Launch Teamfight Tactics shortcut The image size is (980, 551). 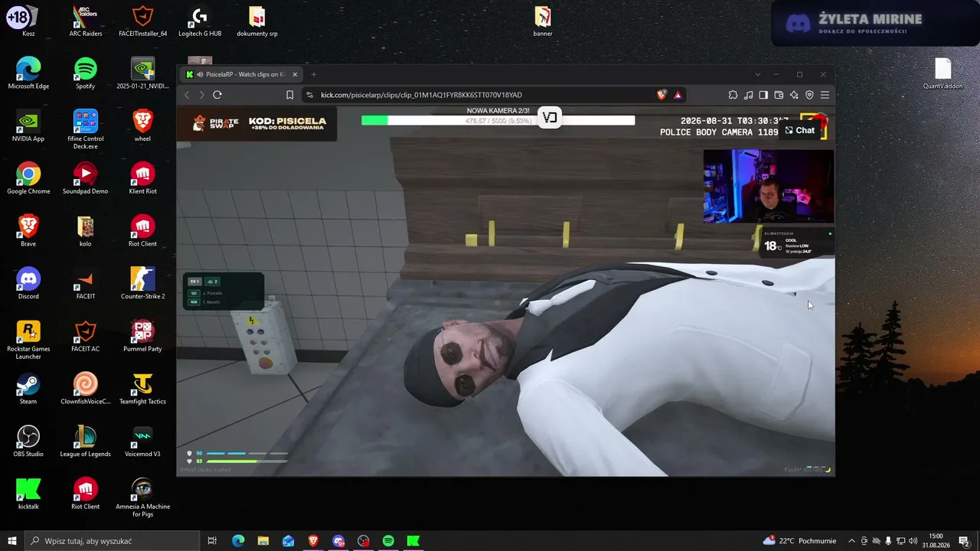click(x=142, y=389)
